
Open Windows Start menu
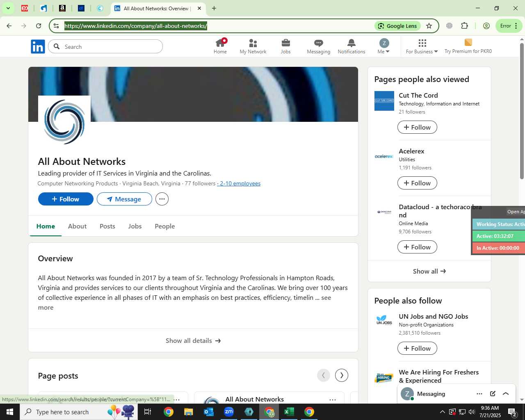10,412
